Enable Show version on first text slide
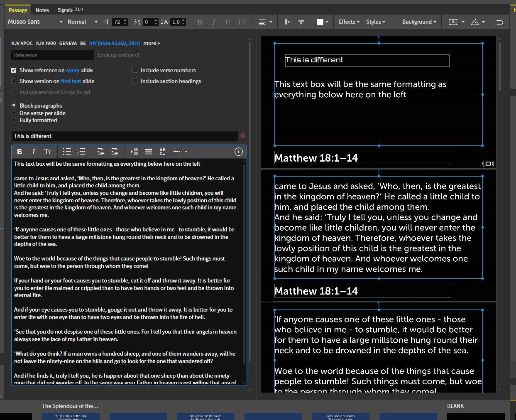 14,81
